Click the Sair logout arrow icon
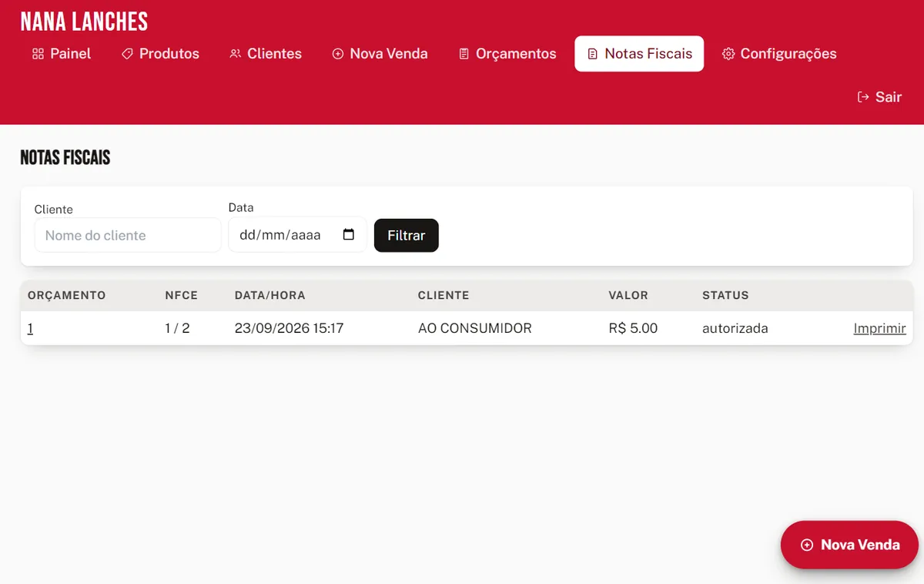This screenshot has height=584, width=924. [x=863, y=97]
